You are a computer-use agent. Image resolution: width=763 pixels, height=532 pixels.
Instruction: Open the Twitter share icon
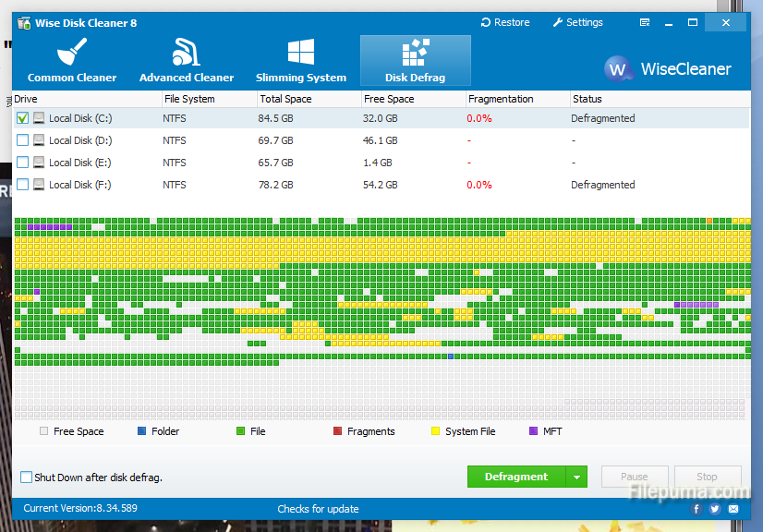click(x=717, y=509)
